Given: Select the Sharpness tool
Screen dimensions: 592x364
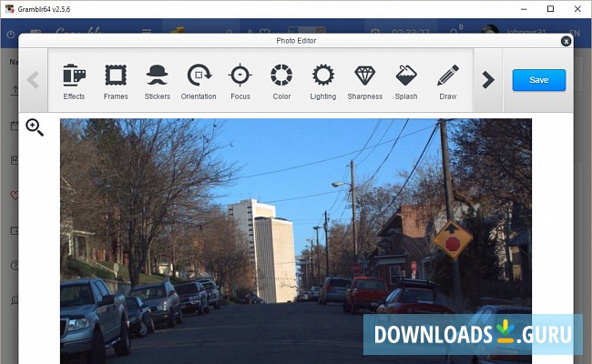Looking at the screenshot, I should (364, 81).
